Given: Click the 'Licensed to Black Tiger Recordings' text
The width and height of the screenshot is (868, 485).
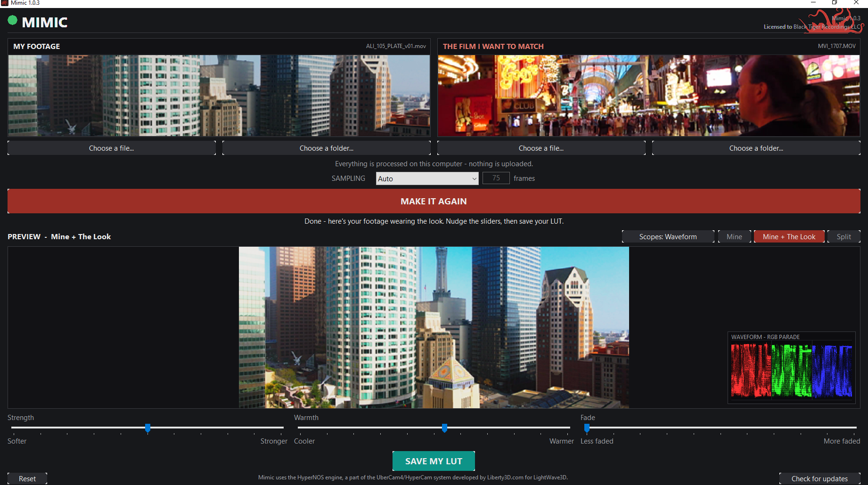Looking at the screenshot, I should [812, 27].
